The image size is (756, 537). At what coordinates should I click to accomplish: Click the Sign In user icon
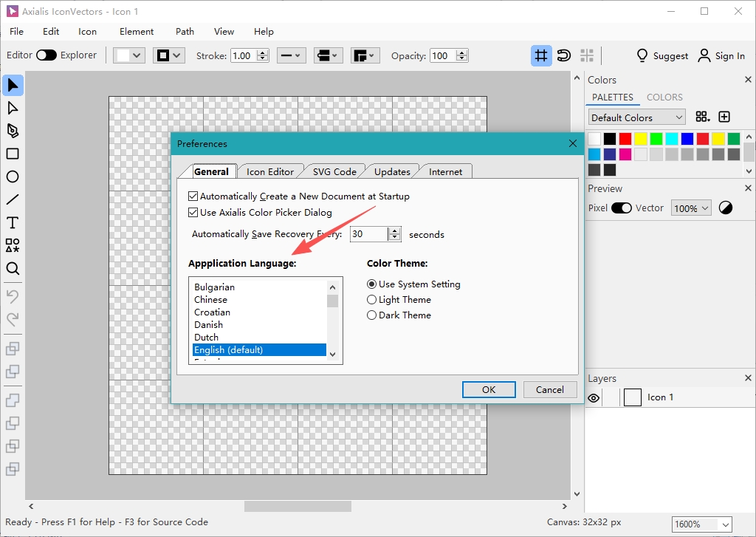click(704, 55)
